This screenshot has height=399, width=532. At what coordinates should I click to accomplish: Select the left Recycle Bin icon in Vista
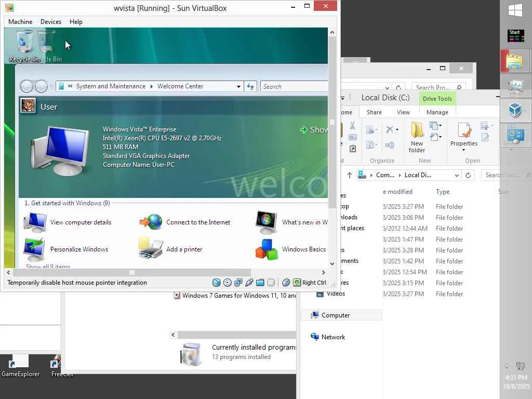(24, 43)
